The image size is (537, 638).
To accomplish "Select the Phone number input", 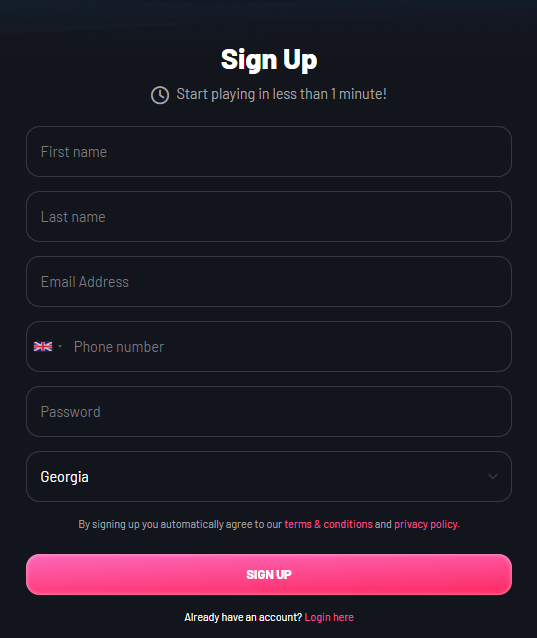I will [x=289, y=347].
